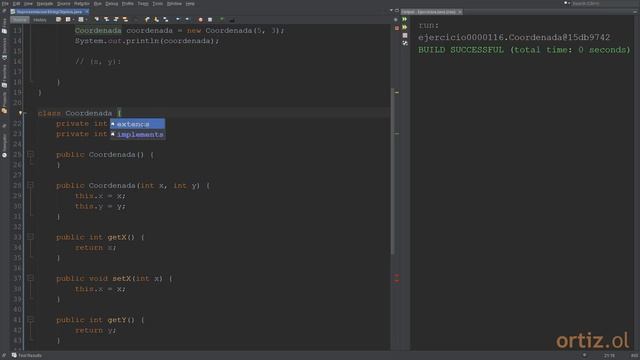
Task: Shift the line left icon
Action: pyautogui.click(x=178, y=19)
